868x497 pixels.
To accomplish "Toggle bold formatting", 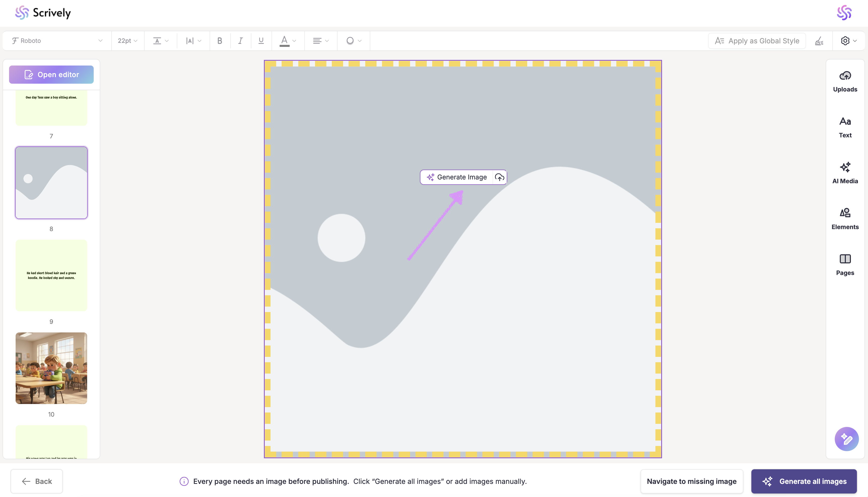I will coord(220,41).
